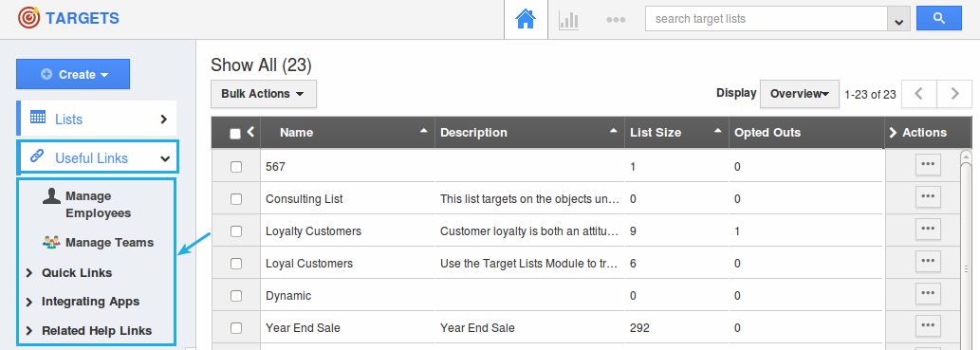Click the 'Customer loyalty is both' description
Screen dimensions: 980x350
point(530,231)
